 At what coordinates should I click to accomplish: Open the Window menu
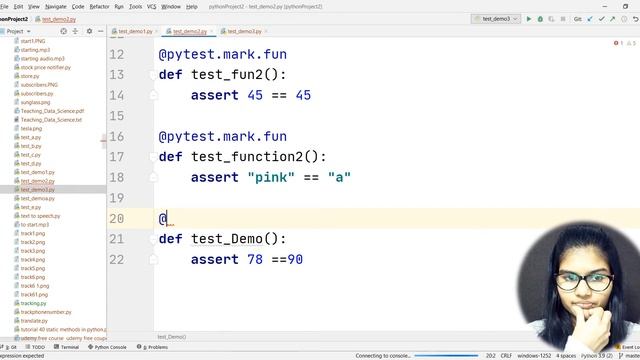pos(171,7)
